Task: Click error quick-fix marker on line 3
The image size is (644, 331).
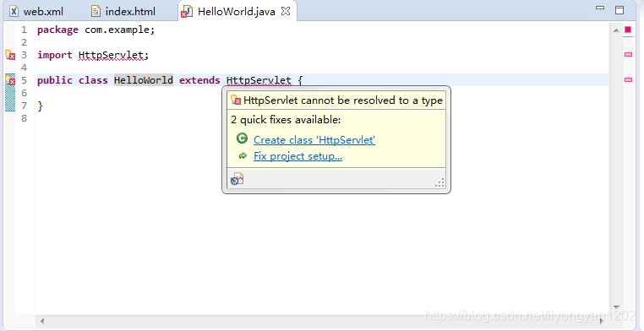Action: coord(10,55)
